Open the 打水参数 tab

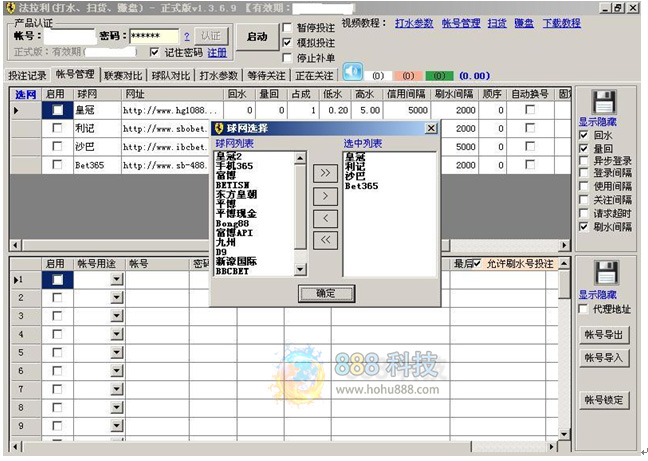(x=219, y=76)
